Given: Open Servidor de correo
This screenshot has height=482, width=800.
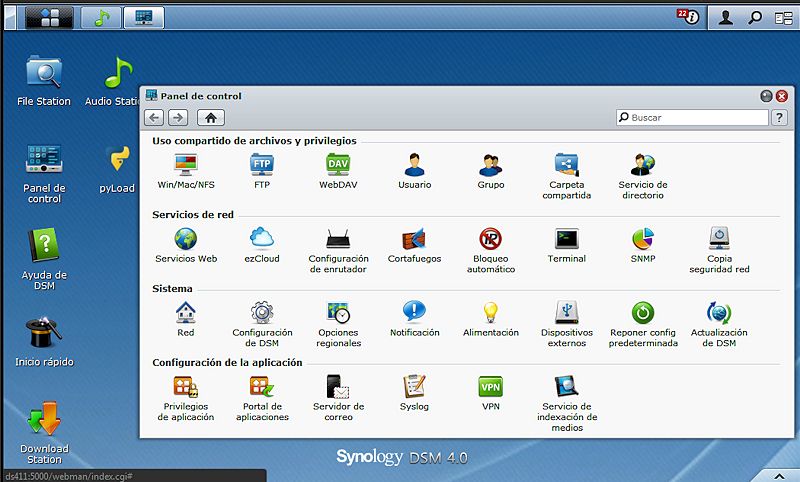Looking at the screenshot, I should click(338, 398).
